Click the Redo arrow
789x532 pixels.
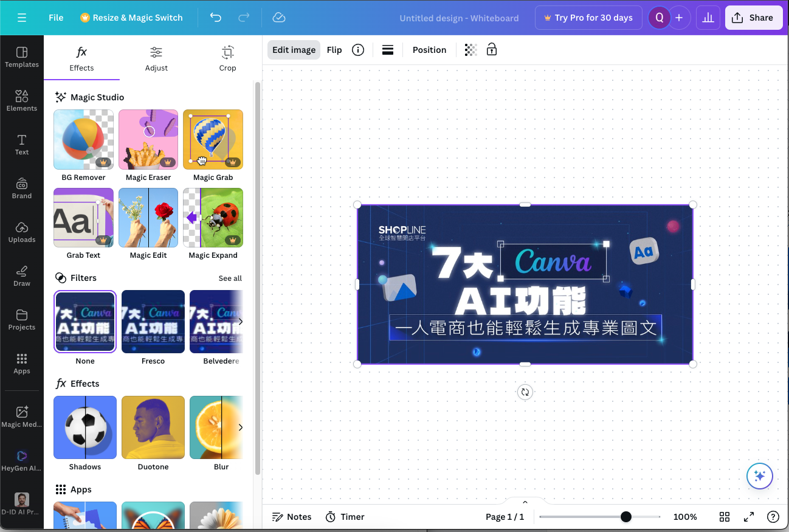[244, 18]
